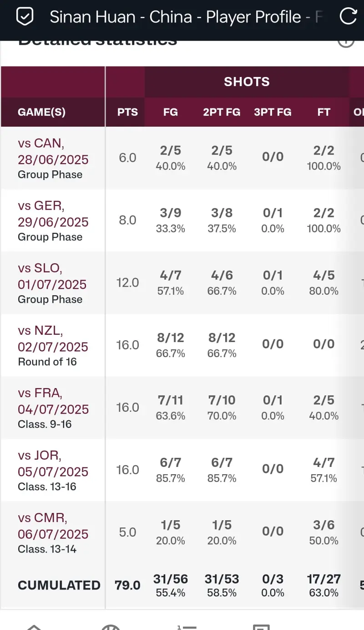The width and height of the screenshot is (364, 630).
Task: Click the 3PT FG column header
Action: (x=273, y=112)
